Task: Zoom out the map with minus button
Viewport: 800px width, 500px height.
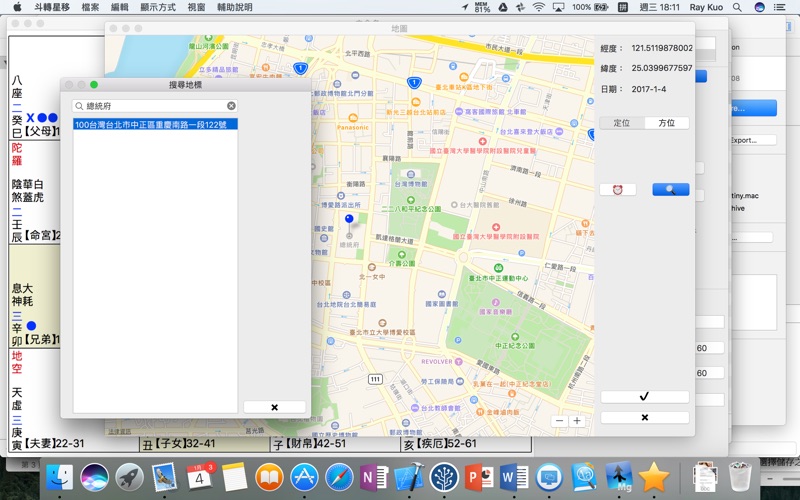Action: click(560, 421)
